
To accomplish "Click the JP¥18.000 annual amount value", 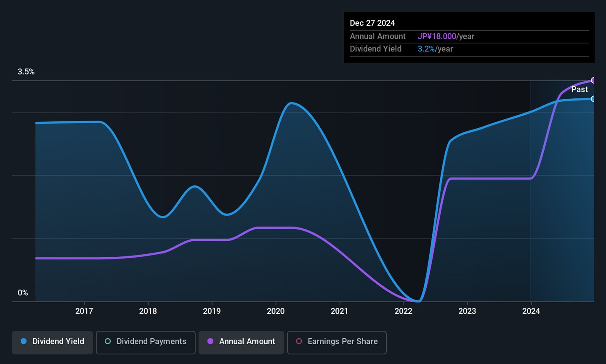I will tap(437, 37).
